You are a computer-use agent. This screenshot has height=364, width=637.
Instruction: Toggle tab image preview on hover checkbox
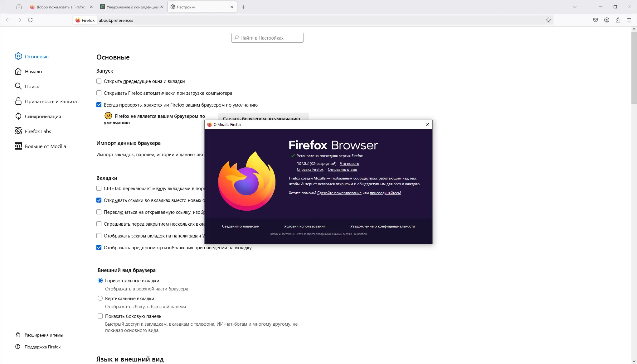(x=99, y=247)
